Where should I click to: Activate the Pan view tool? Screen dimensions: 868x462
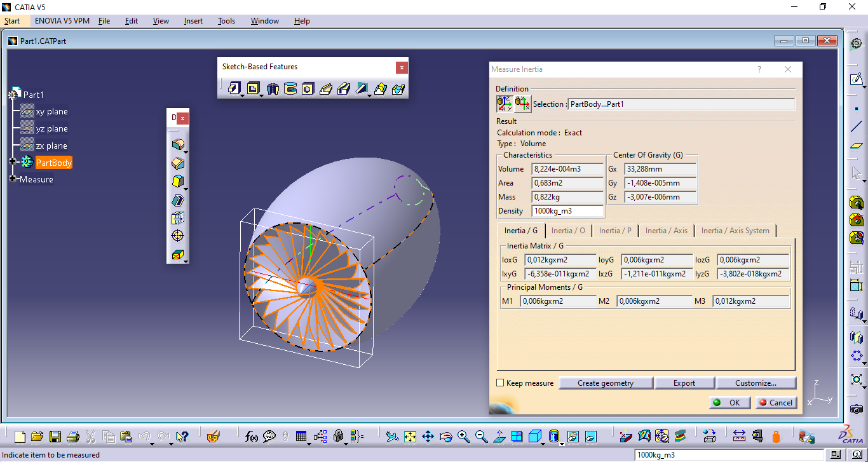click(x=428, y=437)
